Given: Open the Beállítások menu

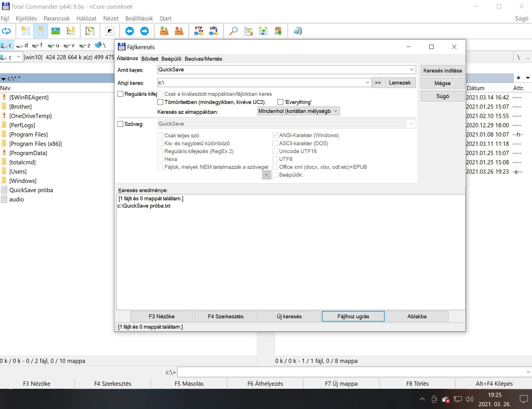Looking at the screenshot, I should tap(139, 18).
